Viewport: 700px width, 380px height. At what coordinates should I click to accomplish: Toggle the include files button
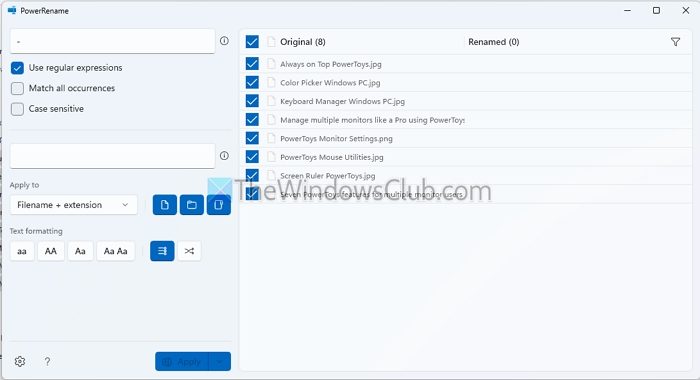click(165, 205)
